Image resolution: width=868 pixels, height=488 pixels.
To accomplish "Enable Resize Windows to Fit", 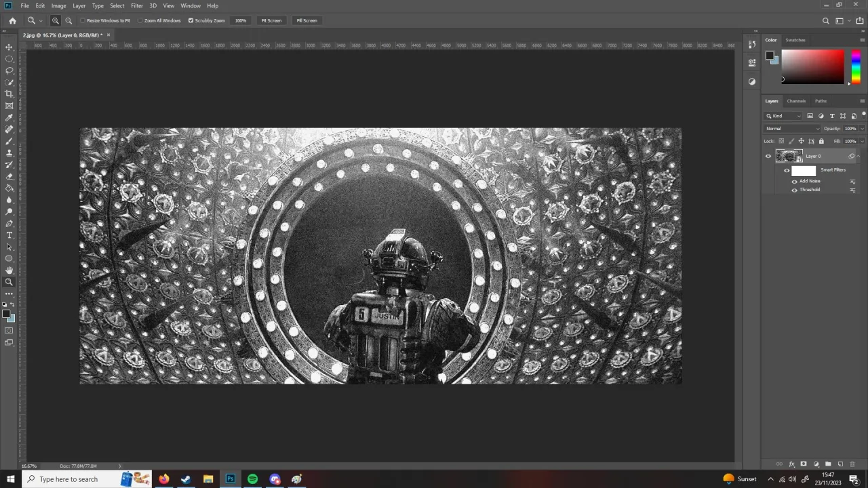I will click(83, 20).
